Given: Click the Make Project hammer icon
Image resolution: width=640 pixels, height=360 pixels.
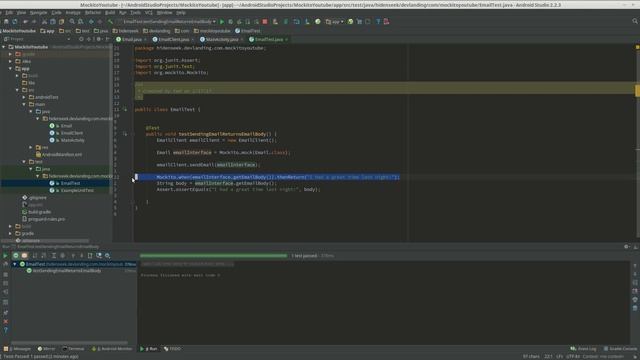Looking at the screenshot, I should tap(110, 22).
